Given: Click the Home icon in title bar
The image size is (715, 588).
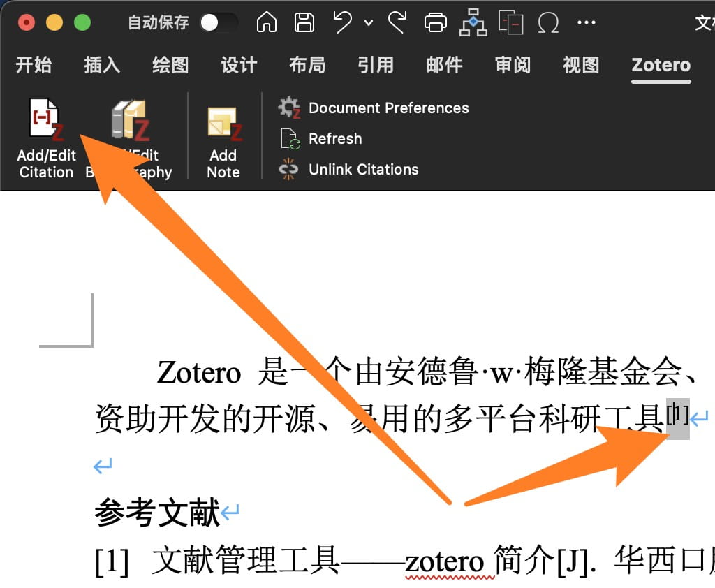Looking at the screenshot, I should point(267,23).
